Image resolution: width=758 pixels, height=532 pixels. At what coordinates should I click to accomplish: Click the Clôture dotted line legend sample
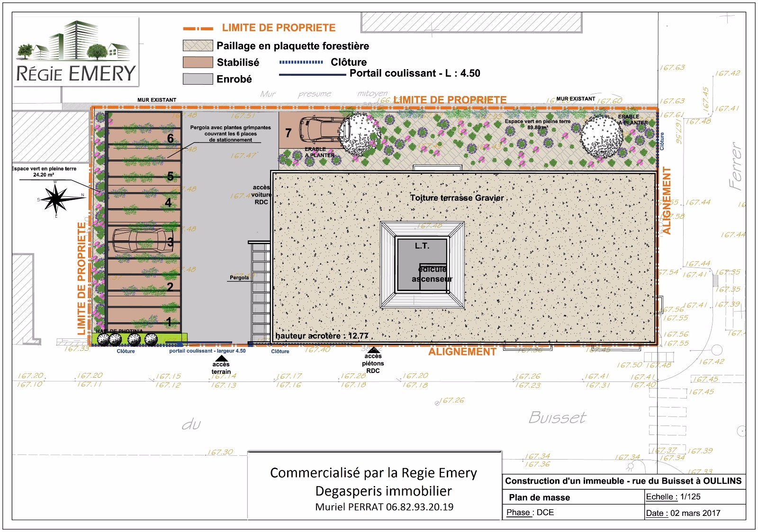point(301,62)
